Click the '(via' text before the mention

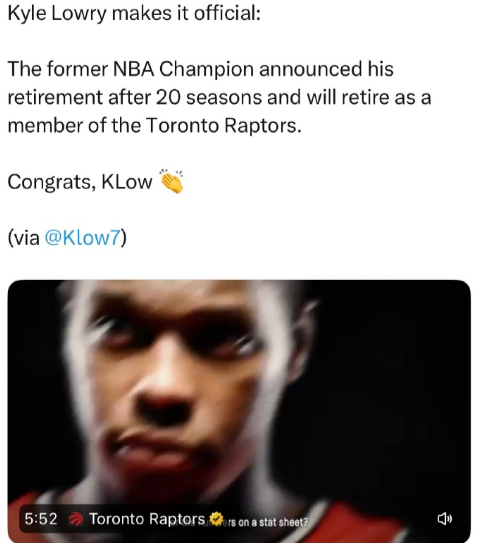coord(24,238)
